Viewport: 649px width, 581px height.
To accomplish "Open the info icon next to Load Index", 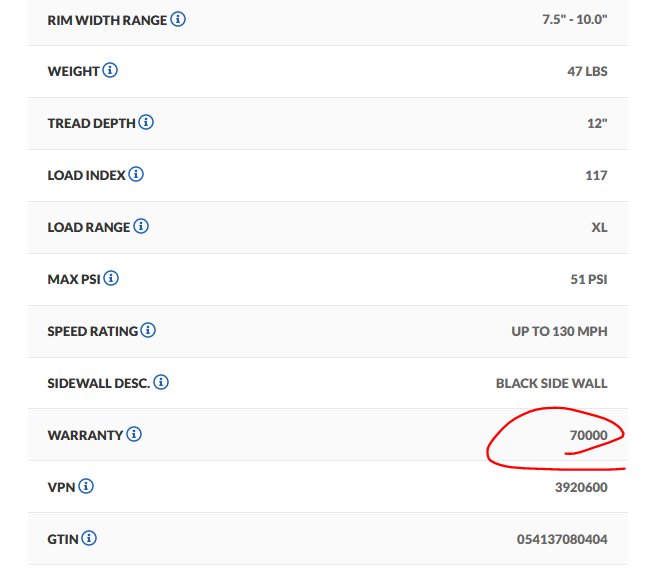I will pos(136,174).
